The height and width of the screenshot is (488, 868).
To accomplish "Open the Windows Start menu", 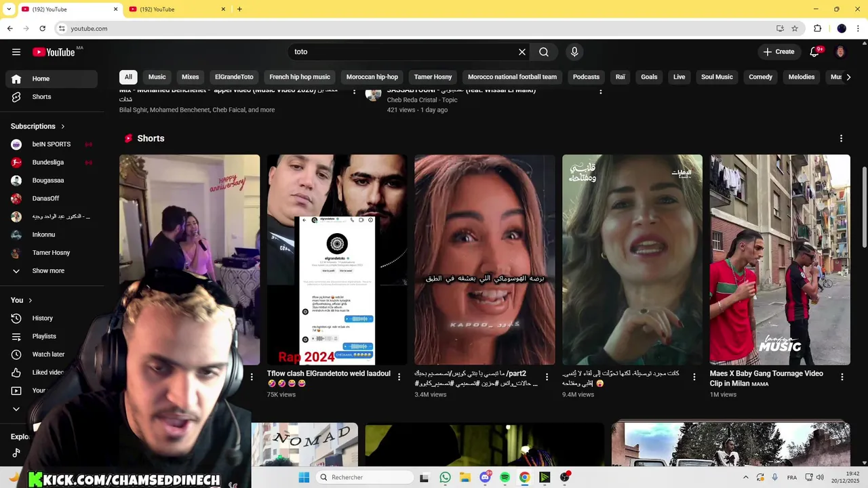I will (x=304, y=477).
